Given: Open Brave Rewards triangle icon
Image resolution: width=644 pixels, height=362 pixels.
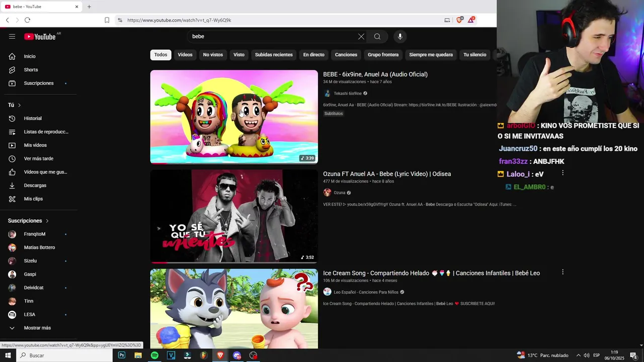Looking at the screenshot, I should [471, 20].
